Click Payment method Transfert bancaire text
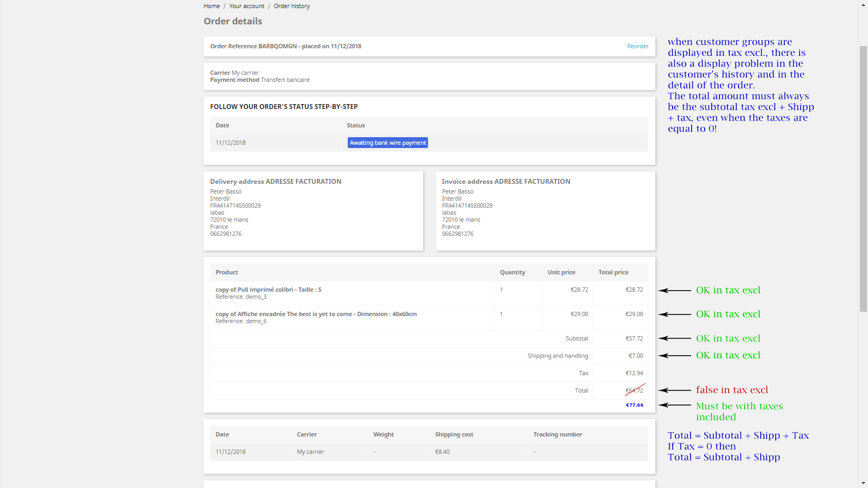 click(x=260, y=80)
